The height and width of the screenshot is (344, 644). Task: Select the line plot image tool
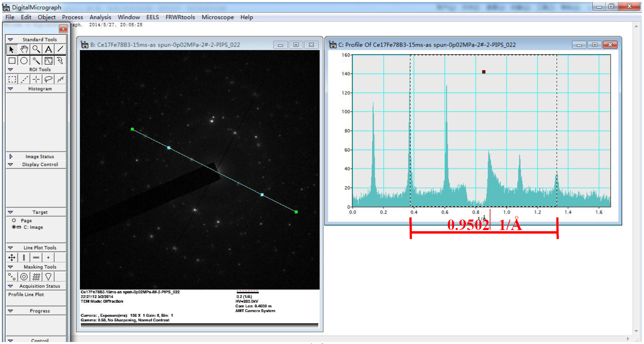(x=48, y=61)
